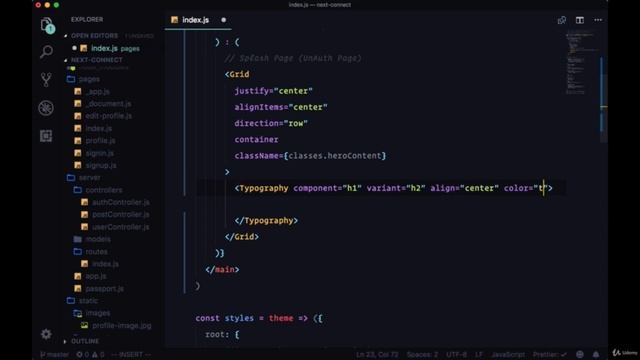Click the Open Changes icon in the editor toolbar
Viewport: 640px width, 360px height.
point(562,20)
